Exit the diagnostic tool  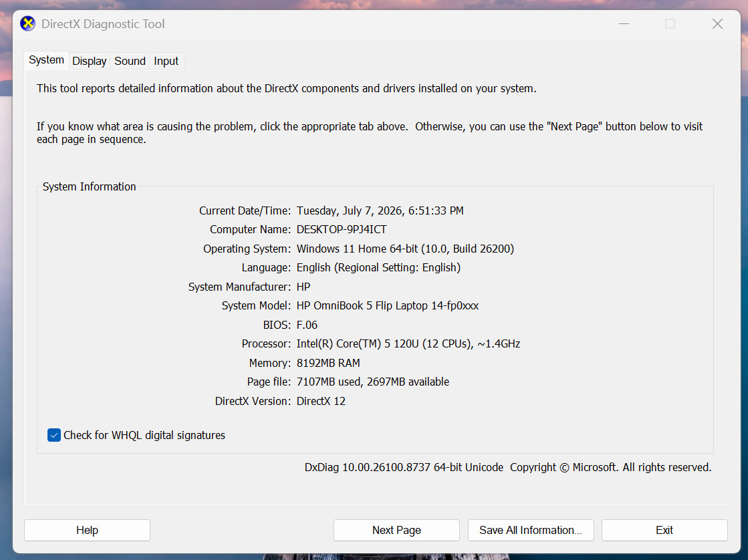click(664, 530)
